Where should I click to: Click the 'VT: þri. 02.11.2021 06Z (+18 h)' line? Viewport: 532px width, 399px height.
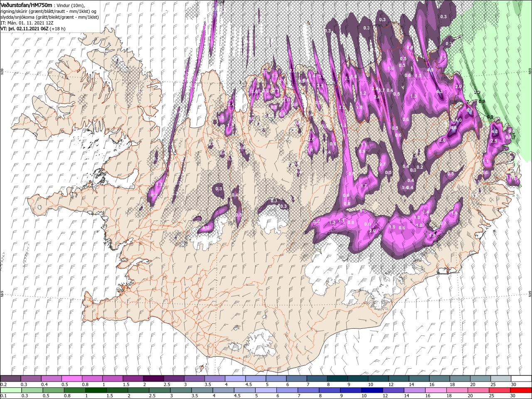tap(34, 29)
